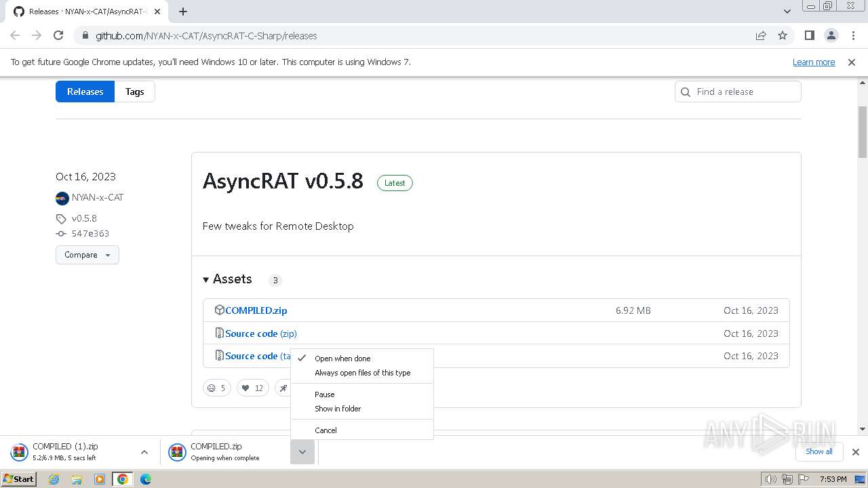Screen dimensions: 868x488
Task: Click the taskbar clock 7:53 PM
Action: [x=833, y=479]
